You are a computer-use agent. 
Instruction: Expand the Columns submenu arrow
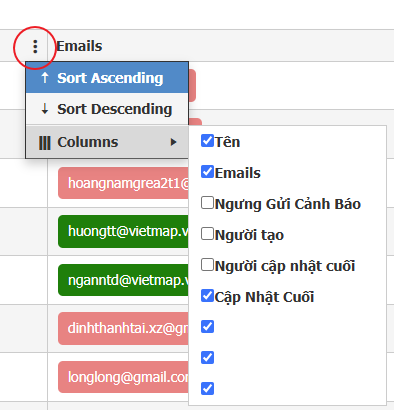click(x=173, y=142)
